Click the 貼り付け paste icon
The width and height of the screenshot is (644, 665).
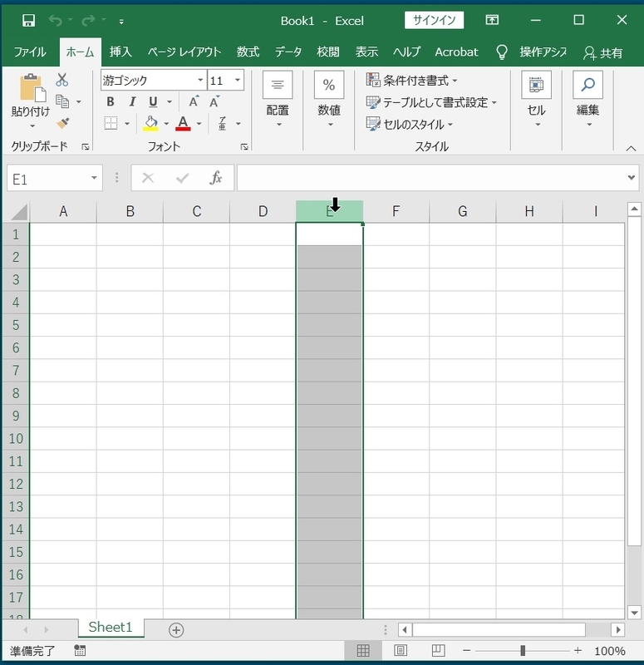point(32,88)
